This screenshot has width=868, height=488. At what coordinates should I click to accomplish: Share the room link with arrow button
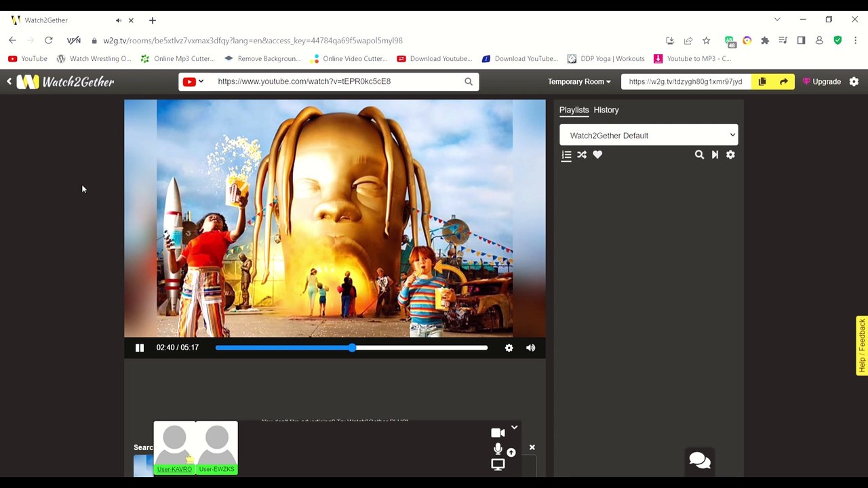pyautogui.click(x=784, y=81)
